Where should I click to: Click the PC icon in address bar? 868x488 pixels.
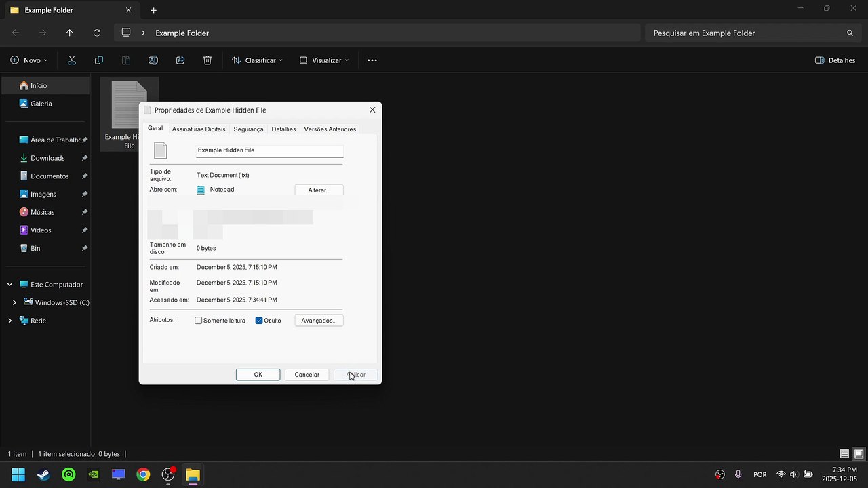(x=126, y=33)
